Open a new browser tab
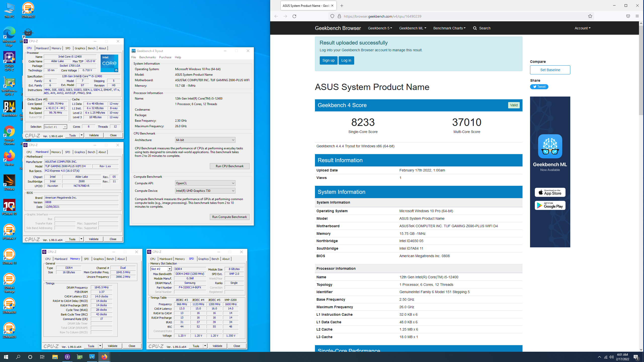 [x=342, y=6]
